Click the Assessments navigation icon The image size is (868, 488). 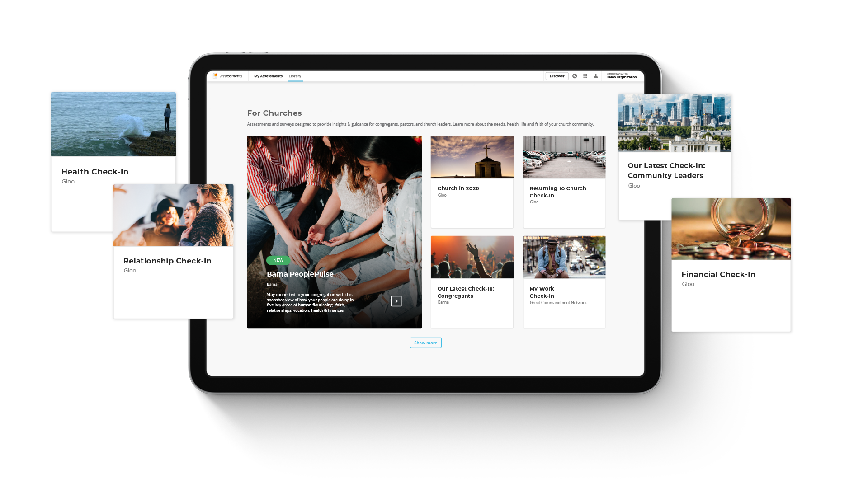tap(215, 75)
